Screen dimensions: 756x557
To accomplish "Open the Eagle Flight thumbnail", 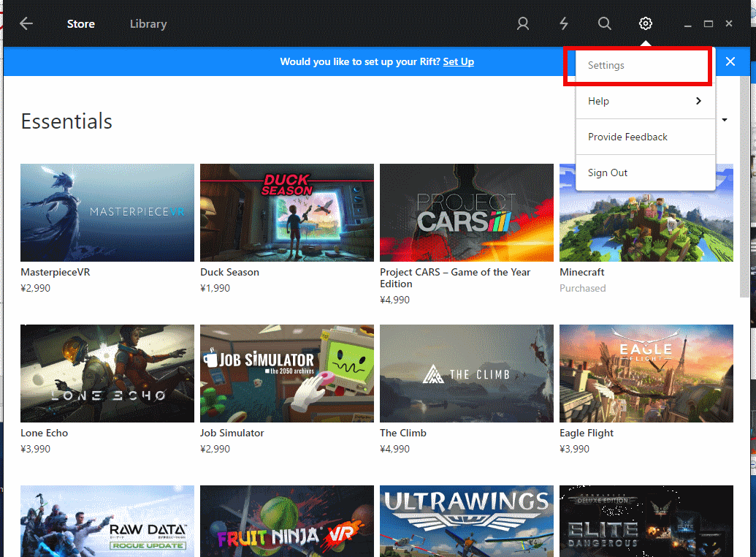I will click(x=646, y=373).
